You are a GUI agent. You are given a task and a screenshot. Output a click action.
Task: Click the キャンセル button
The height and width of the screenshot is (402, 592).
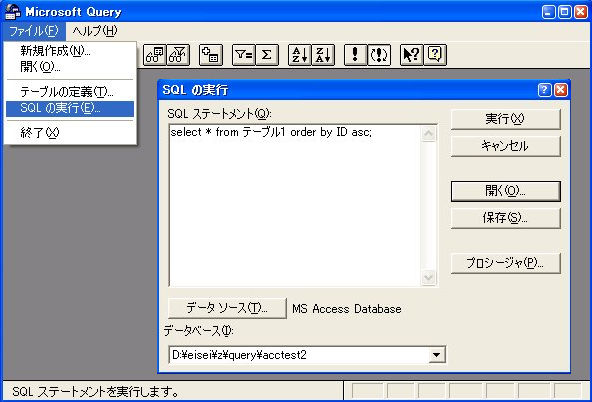pyautogui.click(x=506, y=146)
